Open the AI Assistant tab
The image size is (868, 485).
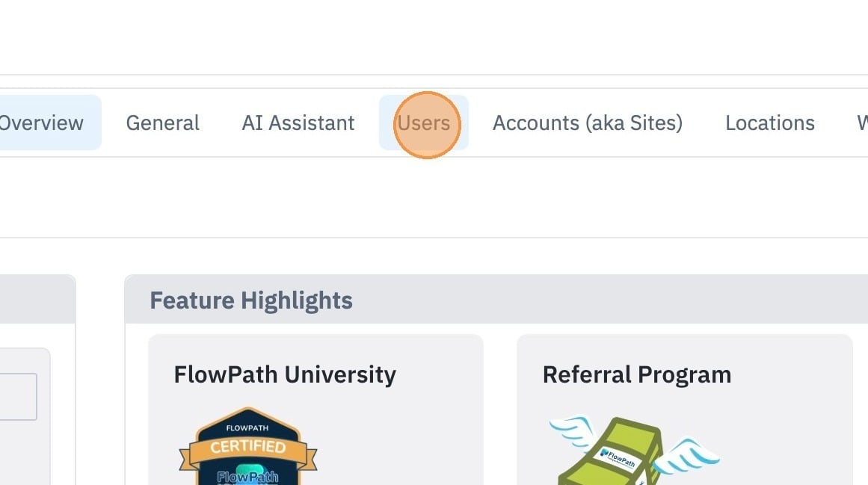pyautogui.click(x=298, y=123)
